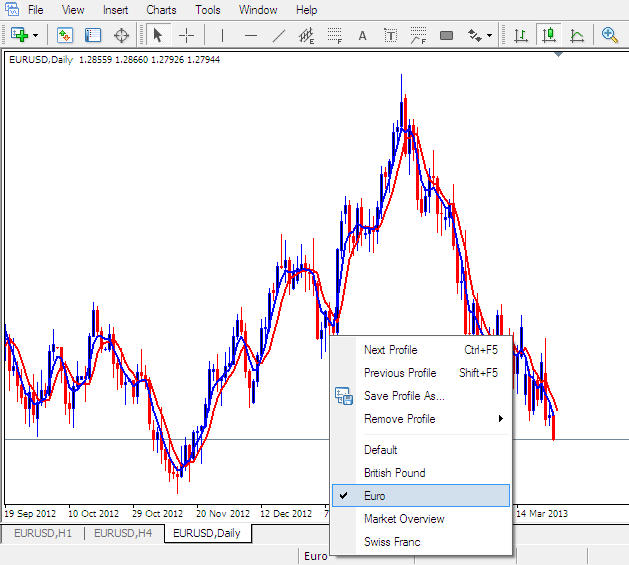Select the Cursor arrow tool
Viewport: 629px width, 565px height.
click(158, 35)
